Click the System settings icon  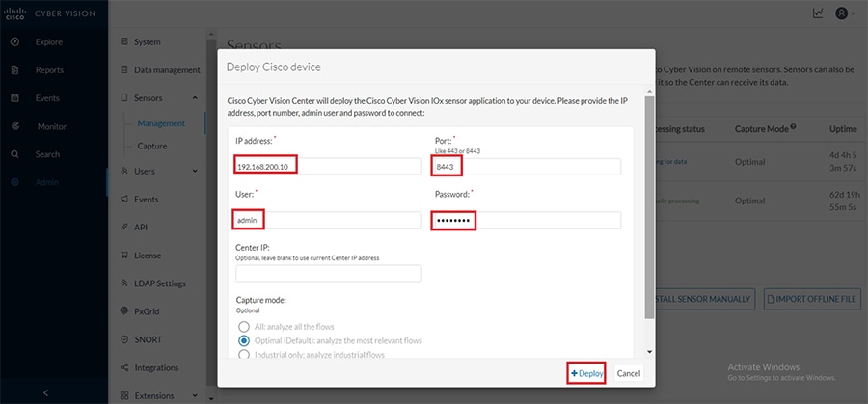(124, 41)
